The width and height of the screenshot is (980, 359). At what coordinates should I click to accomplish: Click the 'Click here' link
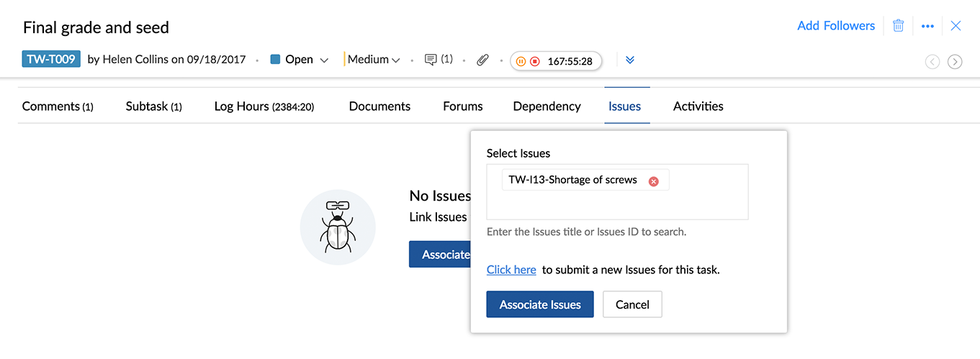(511, 270)
